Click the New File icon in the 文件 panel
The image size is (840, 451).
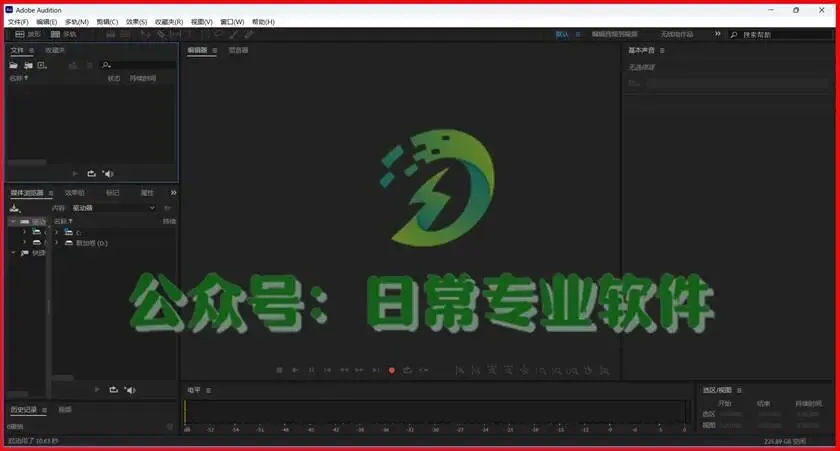[x=42, y=65]
